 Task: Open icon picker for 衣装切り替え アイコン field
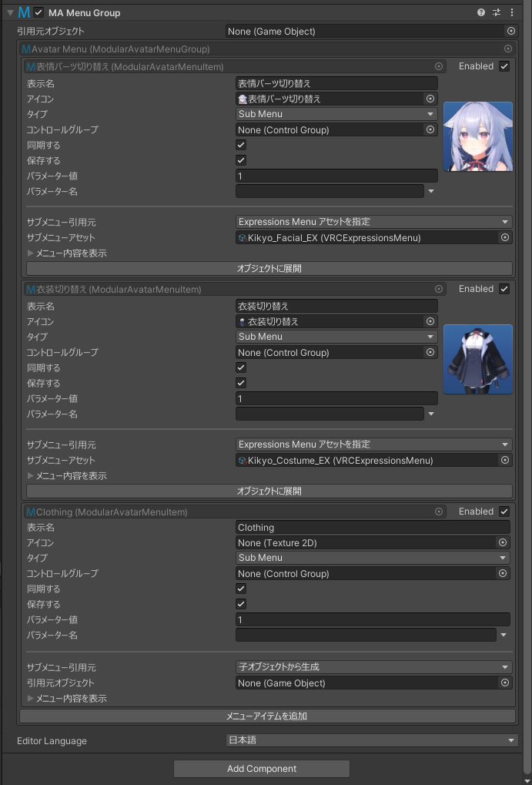(430, 321)
